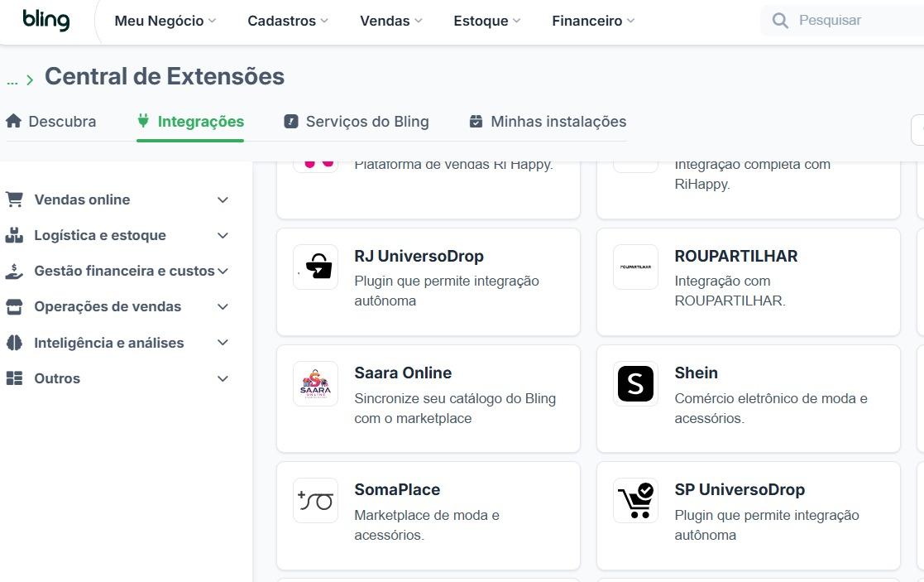This screenshot has height=582, width=924.
Task: Expand Operações de vendas category
Action: (117, 306)
